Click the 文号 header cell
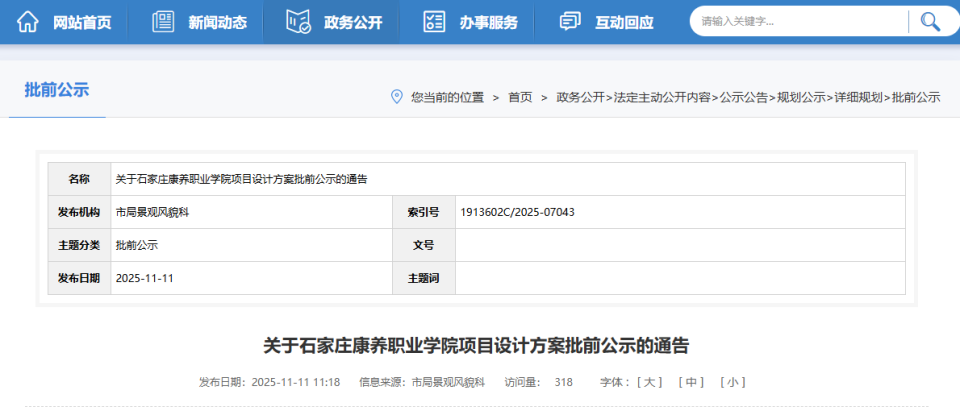 tap(424, 245)
